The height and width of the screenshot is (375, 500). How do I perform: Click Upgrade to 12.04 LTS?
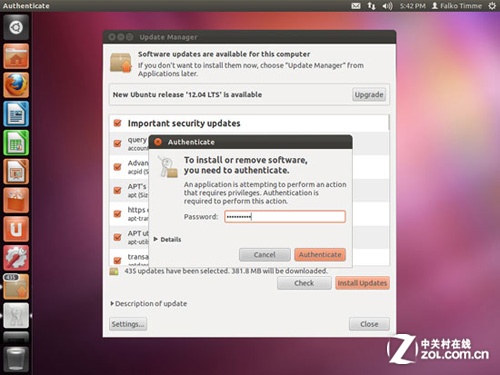(x=369, y=95)
